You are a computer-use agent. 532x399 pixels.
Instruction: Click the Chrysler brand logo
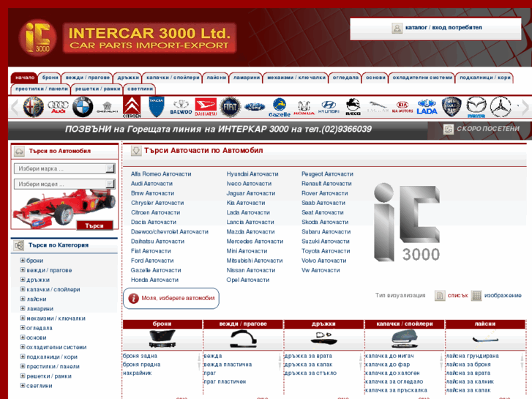pos(108,108)
